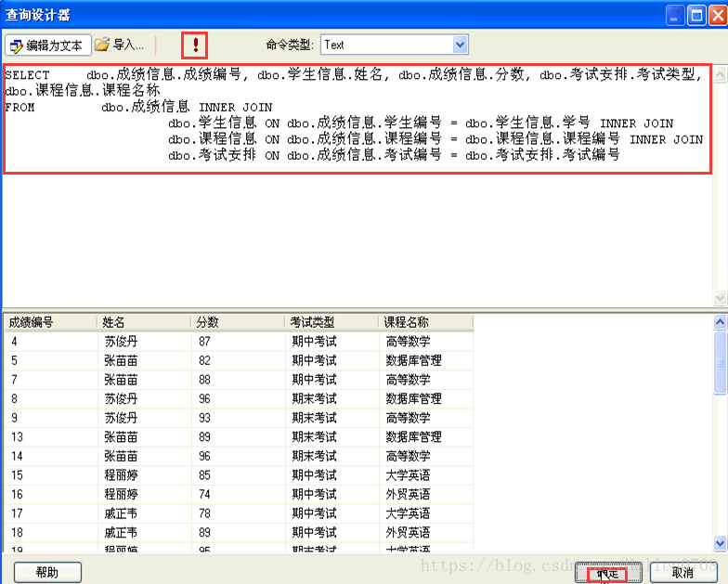The width and height of the screenshot is (728, 584).
Task: Minimize the 查询设计器 window
Action: coord(674,15)
